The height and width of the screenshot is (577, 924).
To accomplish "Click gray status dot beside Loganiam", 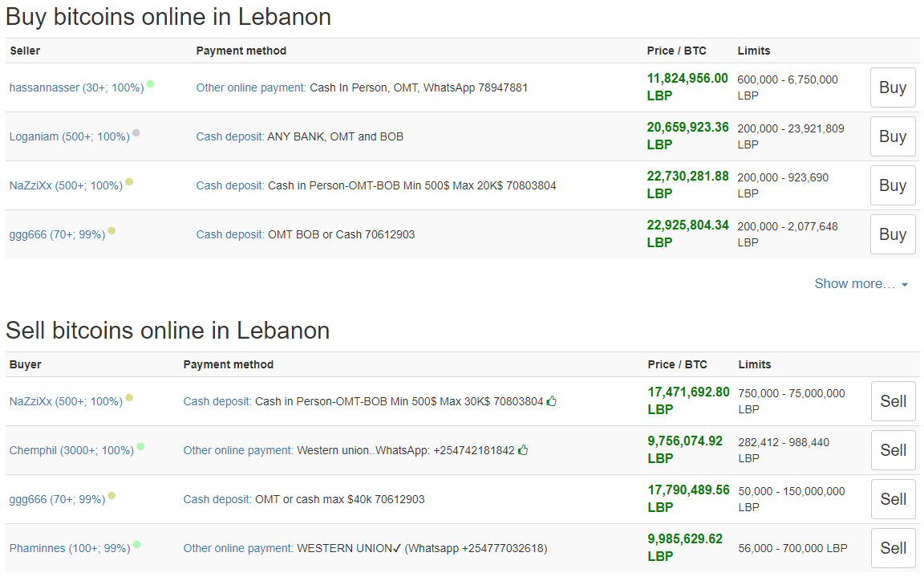I will pos(136,132).
